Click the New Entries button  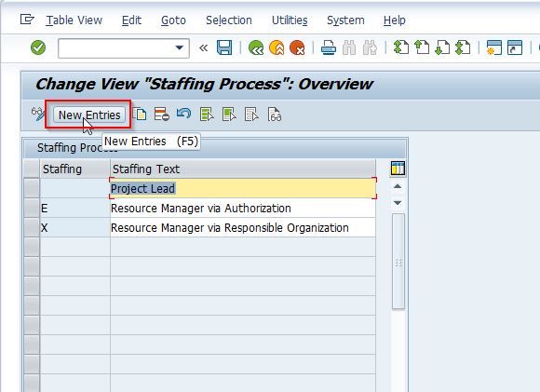click(89, 115)
